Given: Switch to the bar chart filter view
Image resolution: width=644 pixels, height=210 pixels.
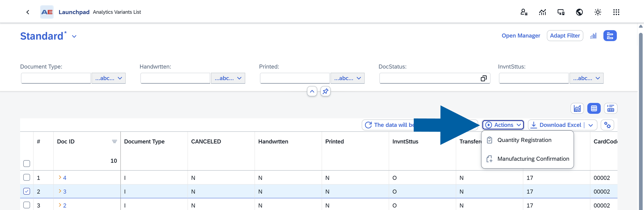Looking at the screenshot, I should (x=593, y=36).
